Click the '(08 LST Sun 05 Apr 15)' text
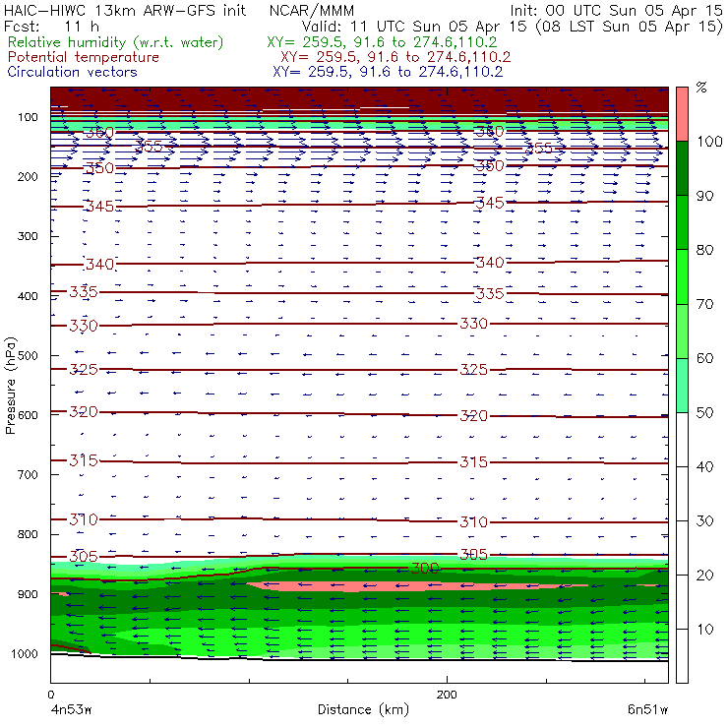 629,26
